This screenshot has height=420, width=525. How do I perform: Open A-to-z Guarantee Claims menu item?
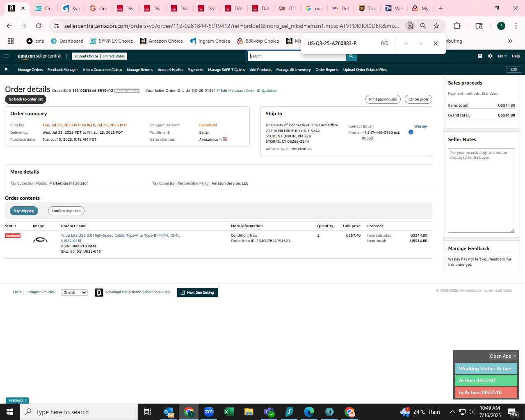click(x=103, y=70)
